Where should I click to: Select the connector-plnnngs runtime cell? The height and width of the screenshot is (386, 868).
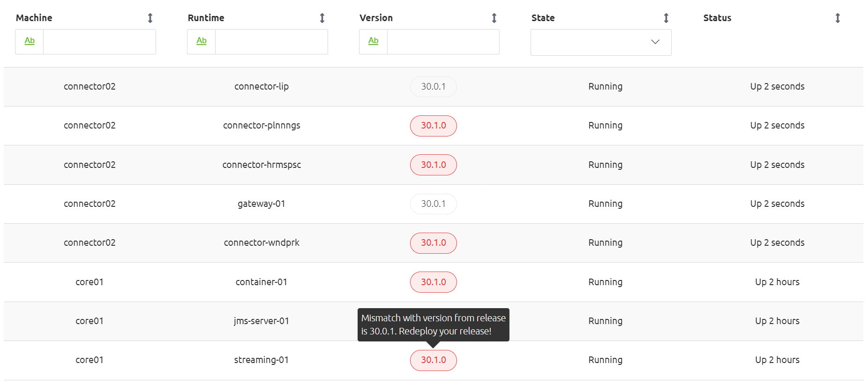point(262,126)
